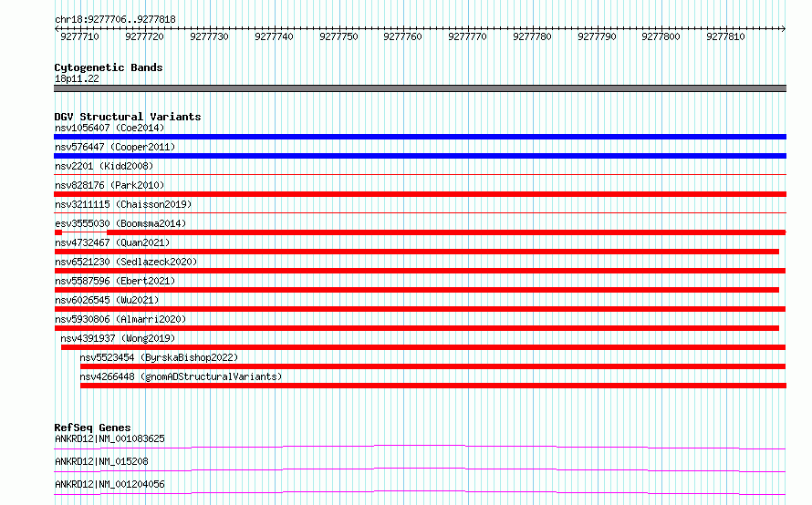Click the red bar for nsv5930806
812x505 pixels.
tap(416, 328)
